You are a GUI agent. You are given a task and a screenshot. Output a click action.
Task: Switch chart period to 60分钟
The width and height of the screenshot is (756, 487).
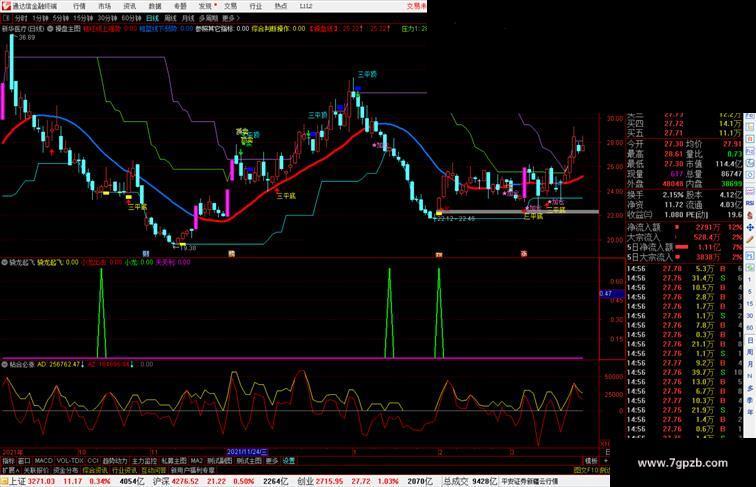point(132,18)
